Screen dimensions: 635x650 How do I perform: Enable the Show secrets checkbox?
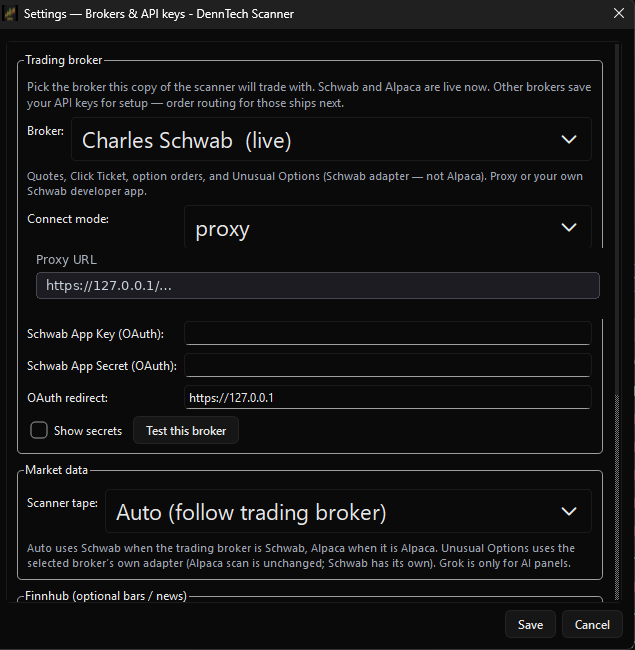click(x=39, y=430)
